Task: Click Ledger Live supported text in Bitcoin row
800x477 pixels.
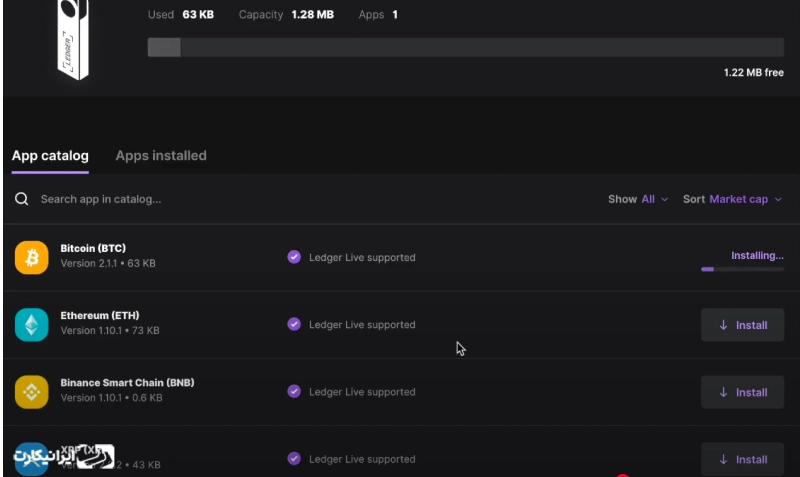Action: coord(362,258)
